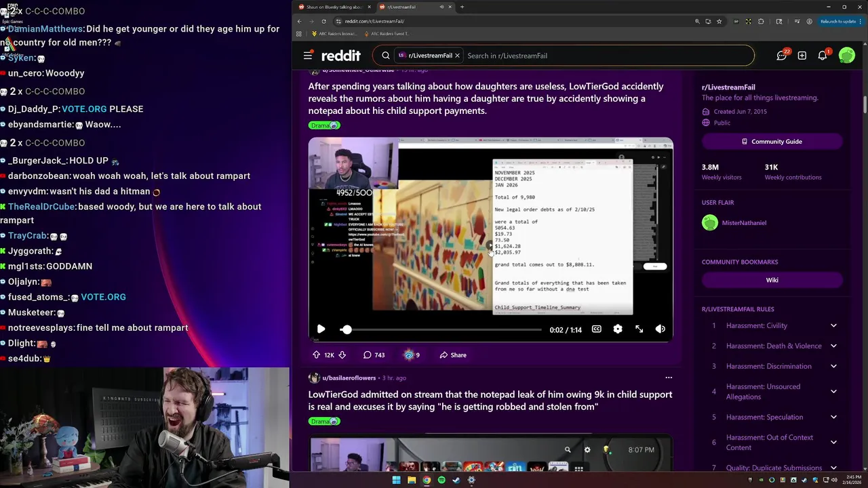868x488 pixels.
Task: Click MisterNathaniel user flair
Action: point(744,223)
